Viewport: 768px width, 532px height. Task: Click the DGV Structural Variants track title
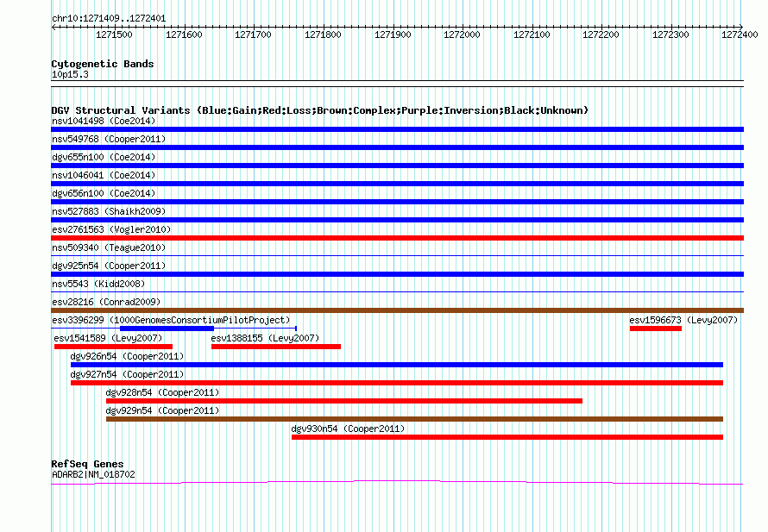tap(320, 110)
